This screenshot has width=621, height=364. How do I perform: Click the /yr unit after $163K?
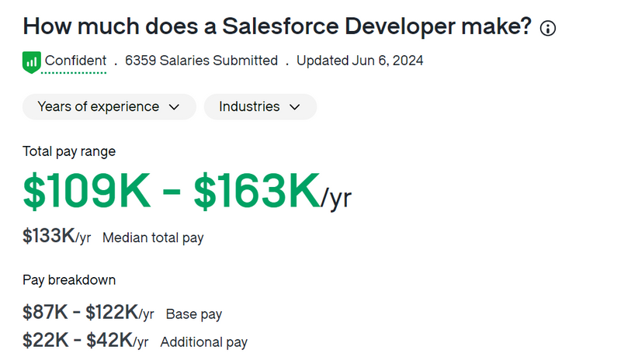point(336,199)
